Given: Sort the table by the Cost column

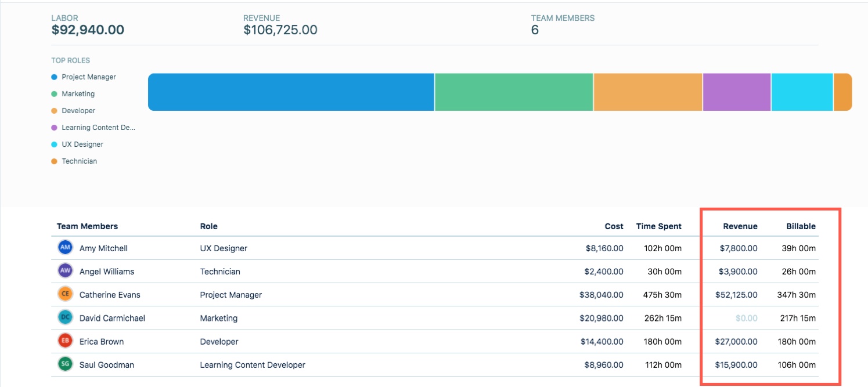Looking at the screenshot, I should point(613,226).
